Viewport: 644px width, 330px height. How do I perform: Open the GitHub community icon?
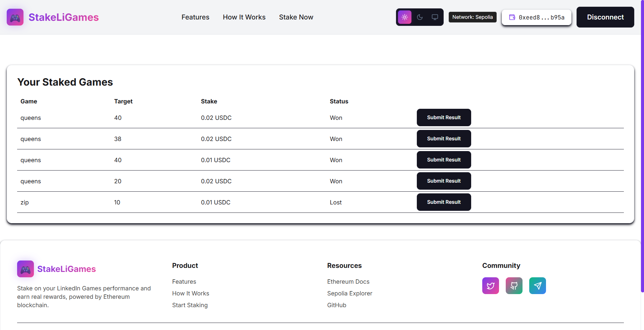click(514, 286)
